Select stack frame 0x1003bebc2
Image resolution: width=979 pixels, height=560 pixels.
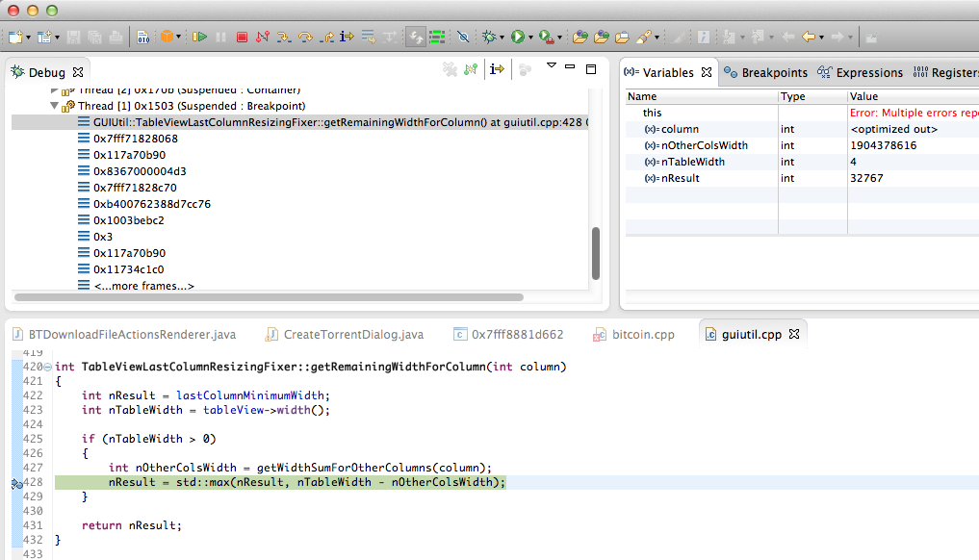(129, 220)
